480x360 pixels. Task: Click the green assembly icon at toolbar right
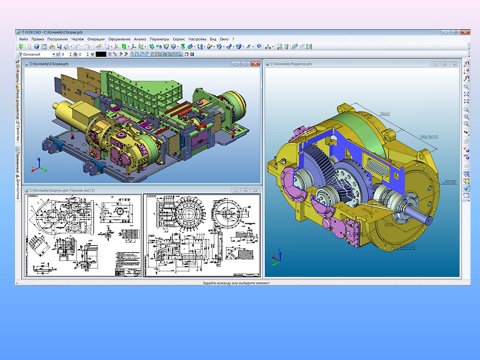(x=309, y=47)
